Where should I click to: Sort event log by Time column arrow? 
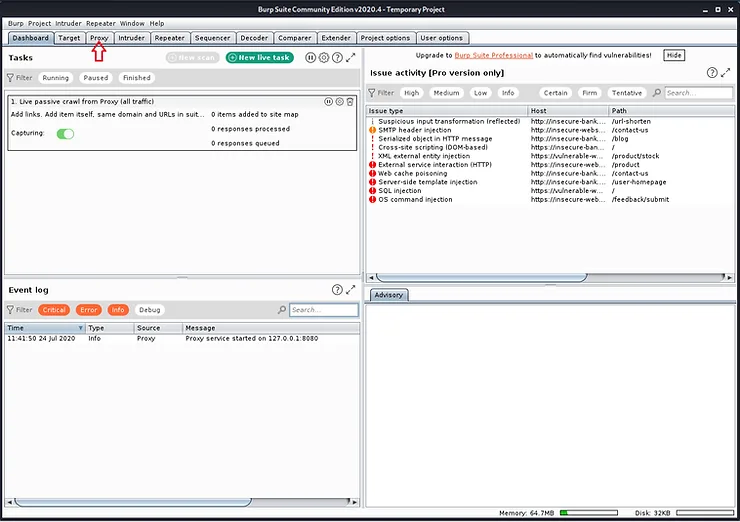[81, 328]
